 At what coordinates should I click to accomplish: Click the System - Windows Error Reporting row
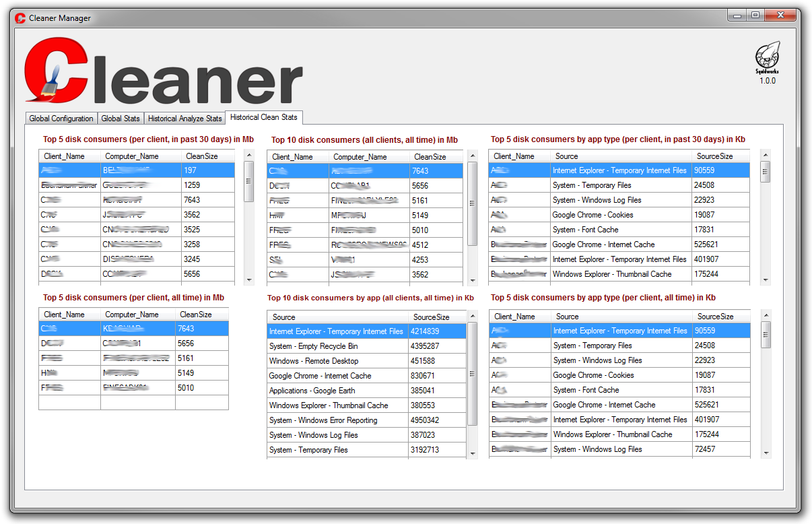pyautogui.click(x=366, y=420)
